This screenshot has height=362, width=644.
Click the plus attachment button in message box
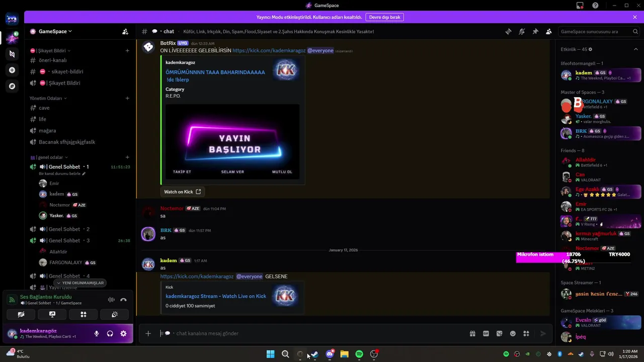[148, 333]
